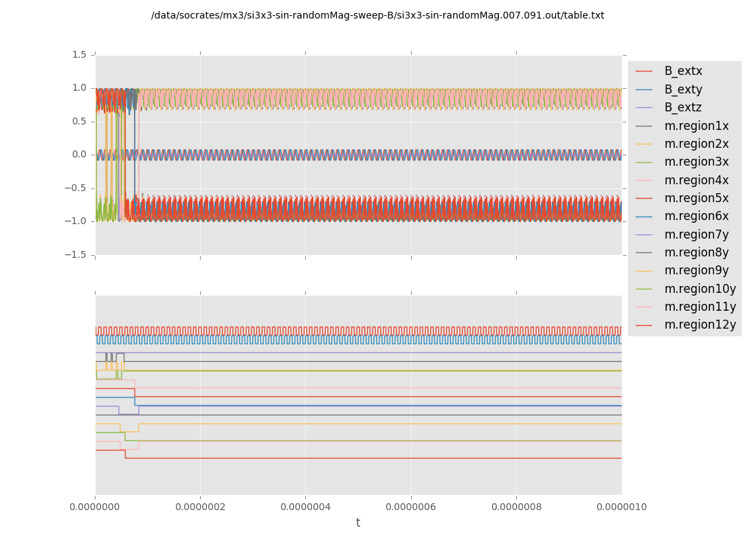Click the green line swatch beside m.region3x
The width and height of the screenshot is (756, 550).
[644, 162]
